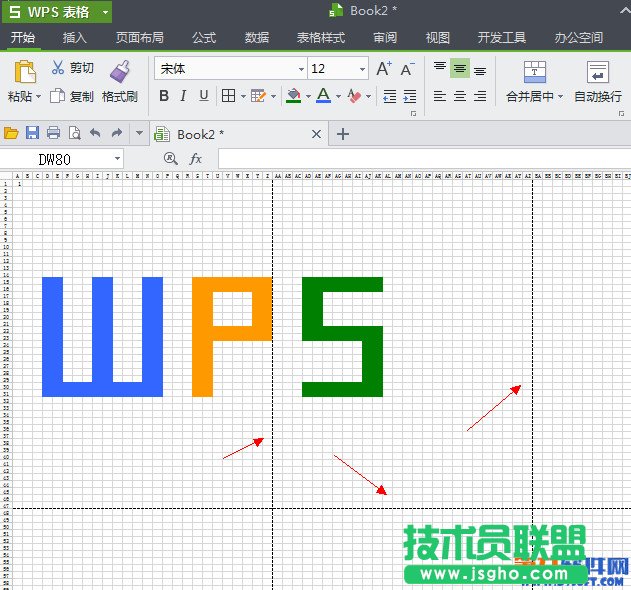Expand Merge and Center dropdown arrow
This screenshot has width=631, height=590.
(560, 97)
